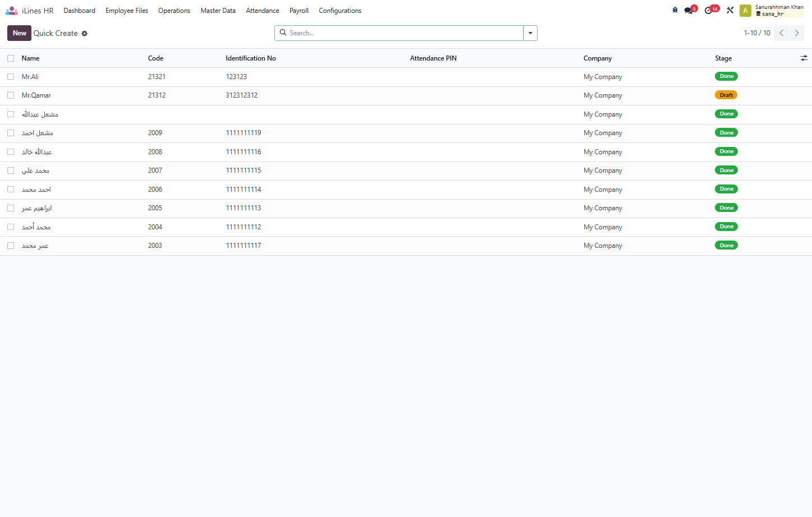Sort by the Name column header
812x517 pixels.
[30, 58]
